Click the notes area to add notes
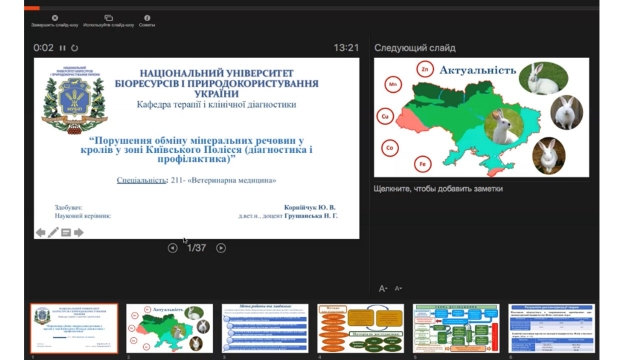The image size is (640, 360). (438, 189)
